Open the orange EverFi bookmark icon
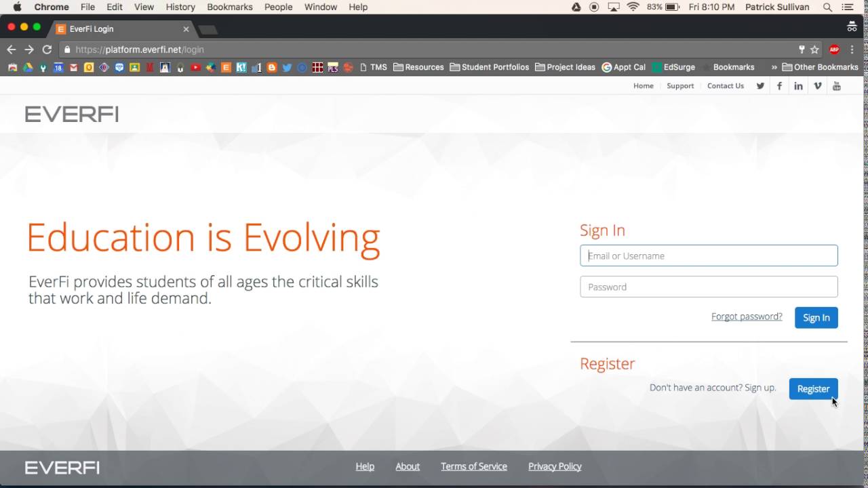The height and width of the screenshot is (488, 868). 226,67
